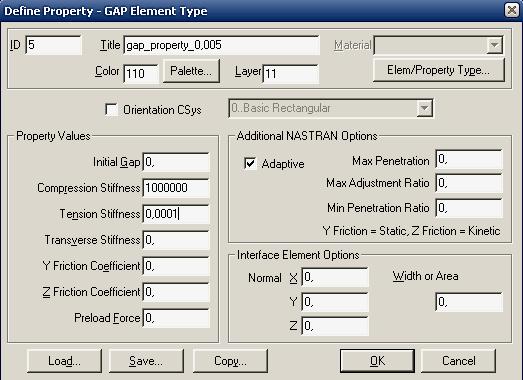Image resolution: width=523 pixels, height=380 pixels.
Task: Select the Layer value field
Action: pyautogui.click(x=291, y=74)
